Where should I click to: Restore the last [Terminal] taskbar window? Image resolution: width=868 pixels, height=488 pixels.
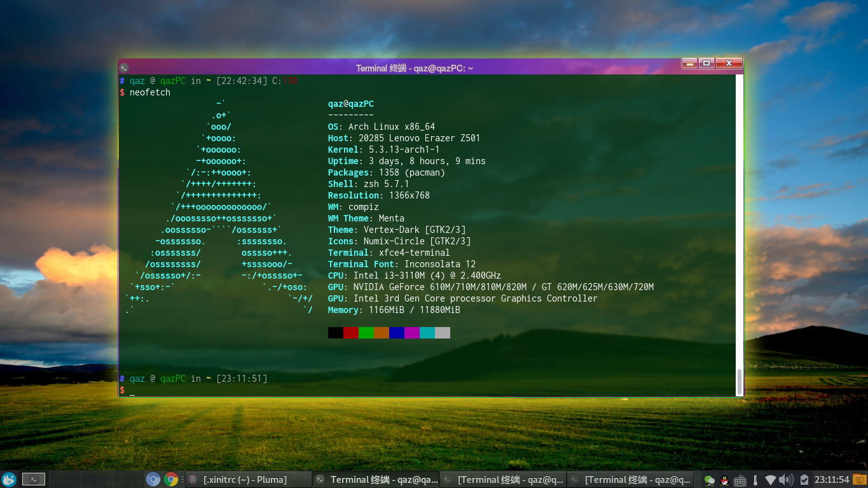630,480
